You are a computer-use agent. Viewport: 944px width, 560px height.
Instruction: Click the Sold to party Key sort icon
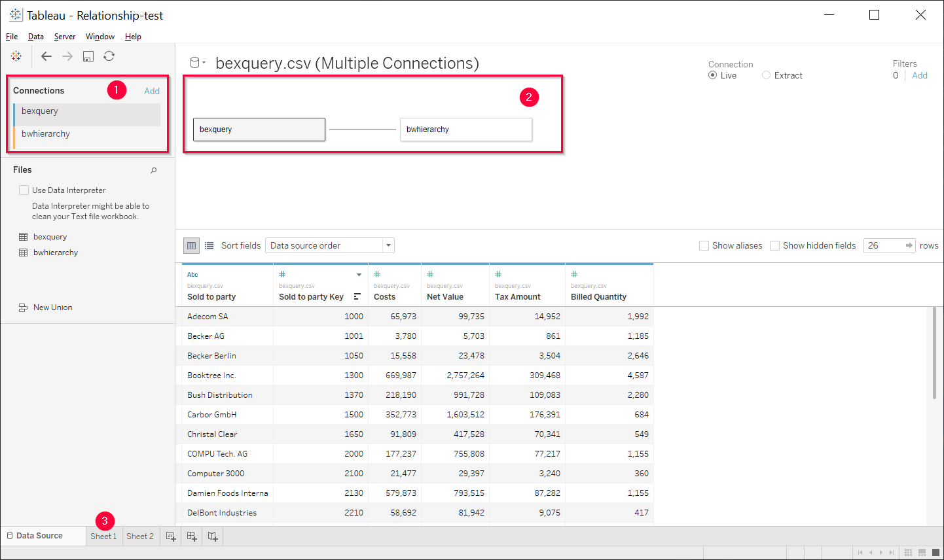click(357, 296)
